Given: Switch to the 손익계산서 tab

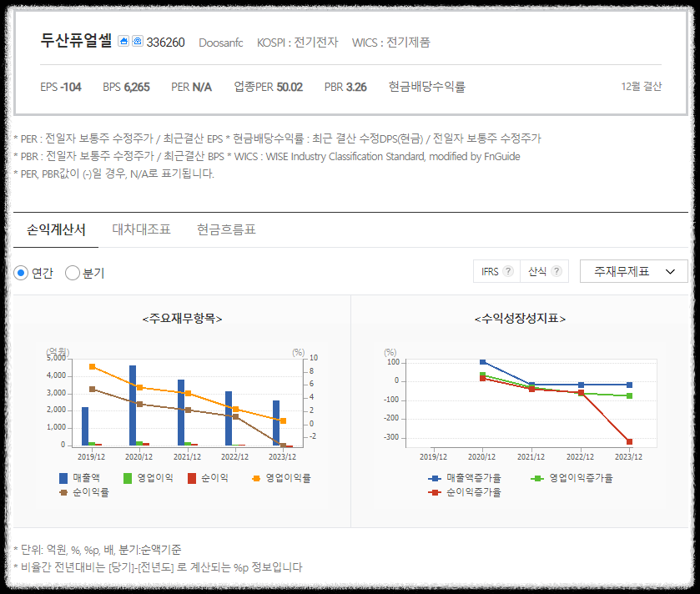Looking at the screenshot, I should (x=56, y=229).
